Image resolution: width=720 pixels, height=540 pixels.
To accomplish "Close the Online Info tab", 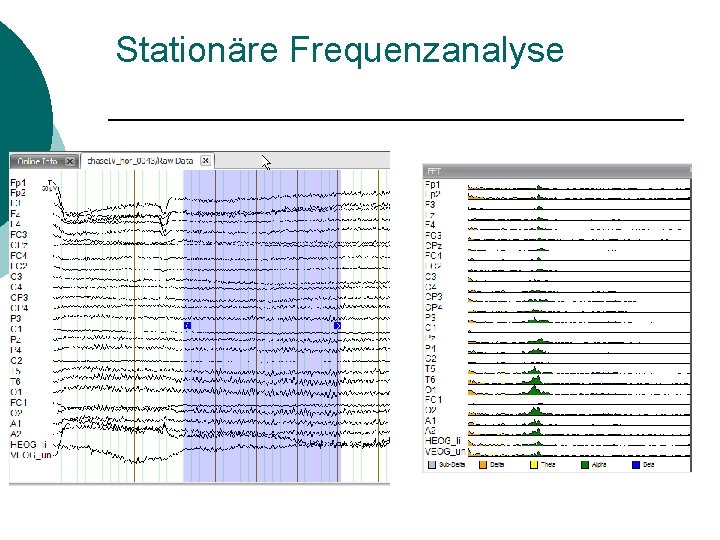I will pos(70,161).
